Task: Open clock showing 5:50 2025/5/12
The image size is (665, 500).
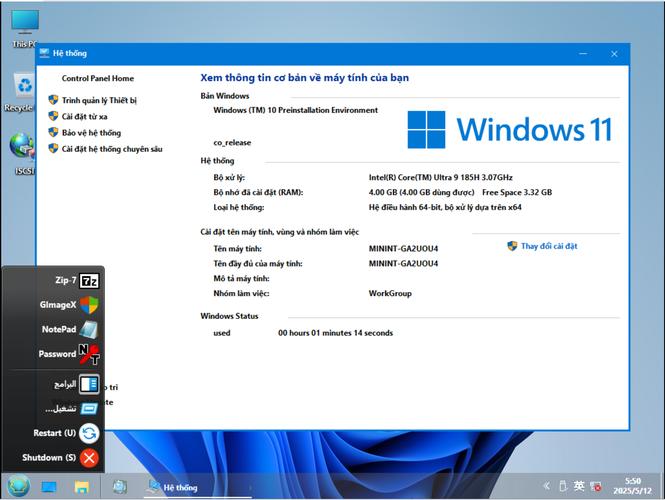Action: [632, 486]
